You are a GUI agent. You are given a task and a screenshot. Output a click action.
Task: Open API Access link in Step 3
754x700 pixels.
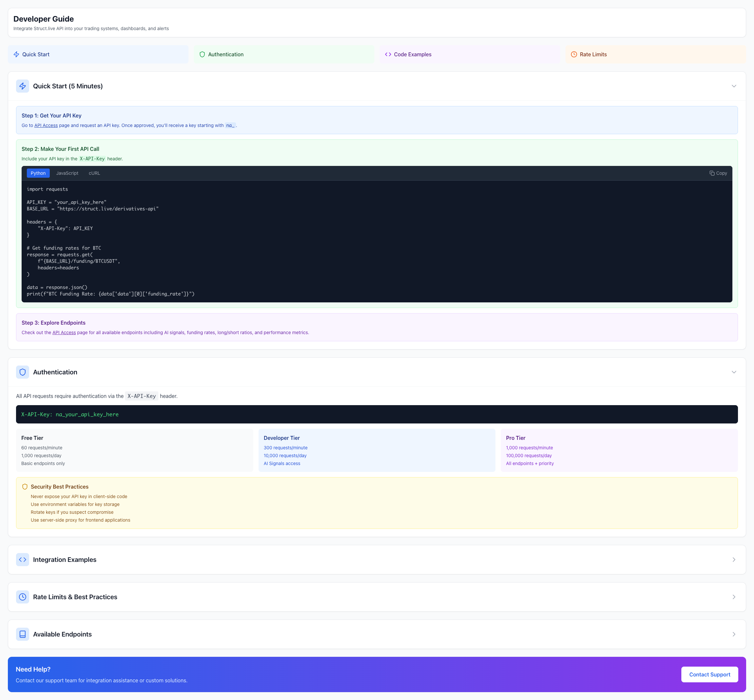click(64, 332)
